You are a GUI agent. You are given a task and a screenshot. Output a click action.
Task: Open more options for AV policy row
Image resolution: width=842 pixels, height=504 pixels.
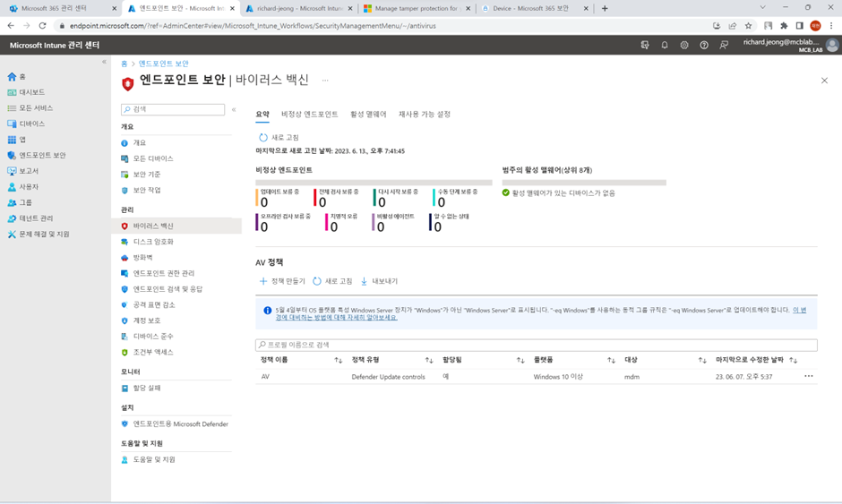pos(808,376)
